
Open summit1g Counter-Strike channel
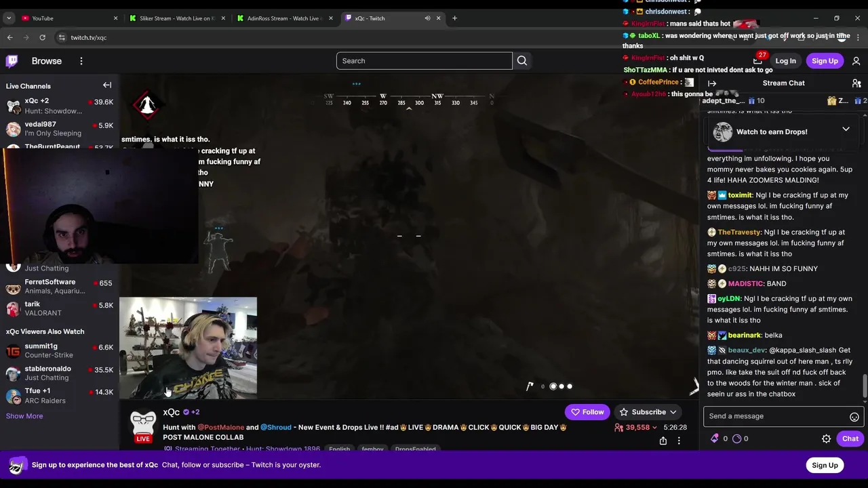tap(60, 350)
